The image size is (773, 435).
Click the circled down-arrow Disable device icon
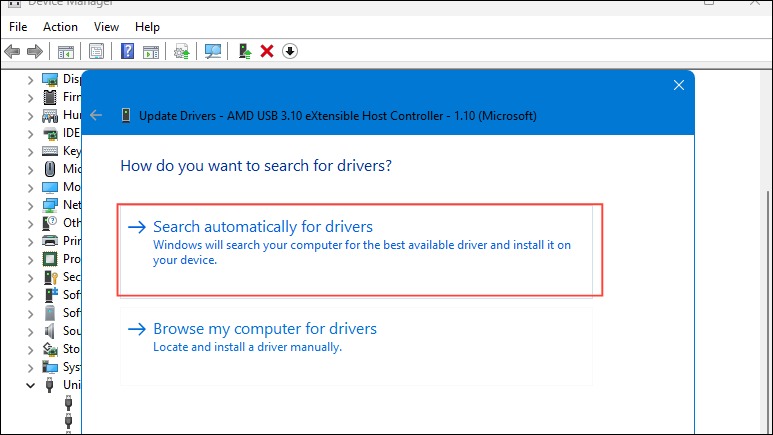290,51
